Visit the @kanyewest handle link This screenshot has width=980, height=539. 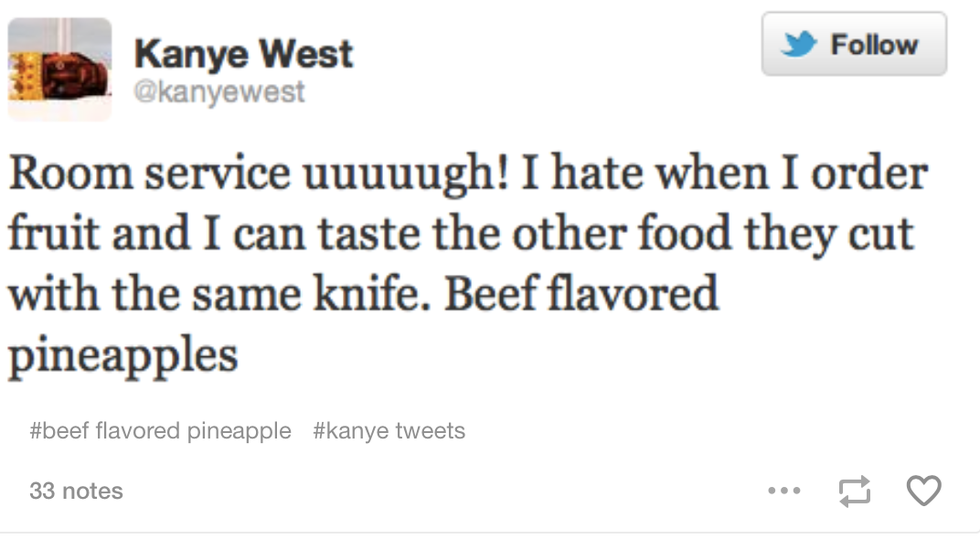coord(218,93)
